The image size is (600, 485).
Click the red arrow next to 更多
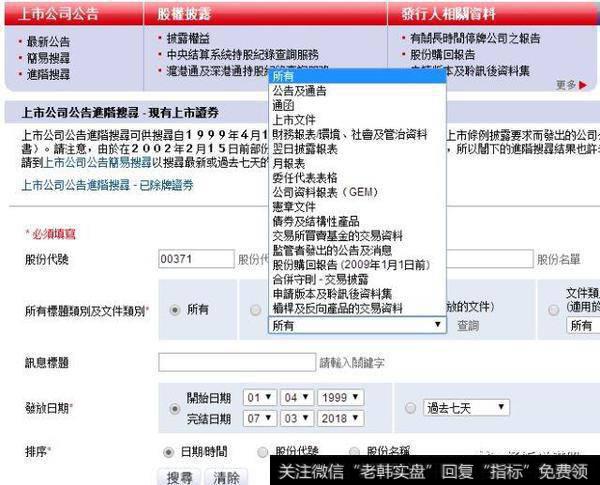[x=583, y=85]
